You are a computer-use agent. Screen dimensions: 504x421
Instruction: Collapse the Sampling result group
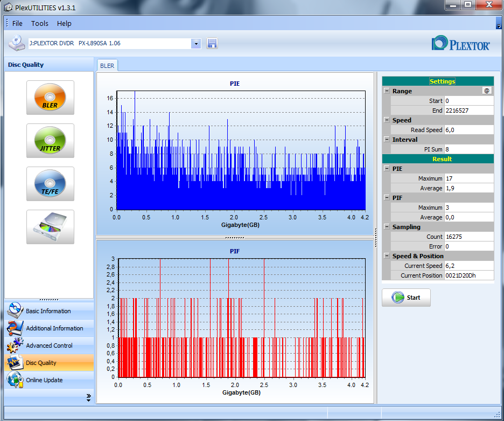(387, 226)
